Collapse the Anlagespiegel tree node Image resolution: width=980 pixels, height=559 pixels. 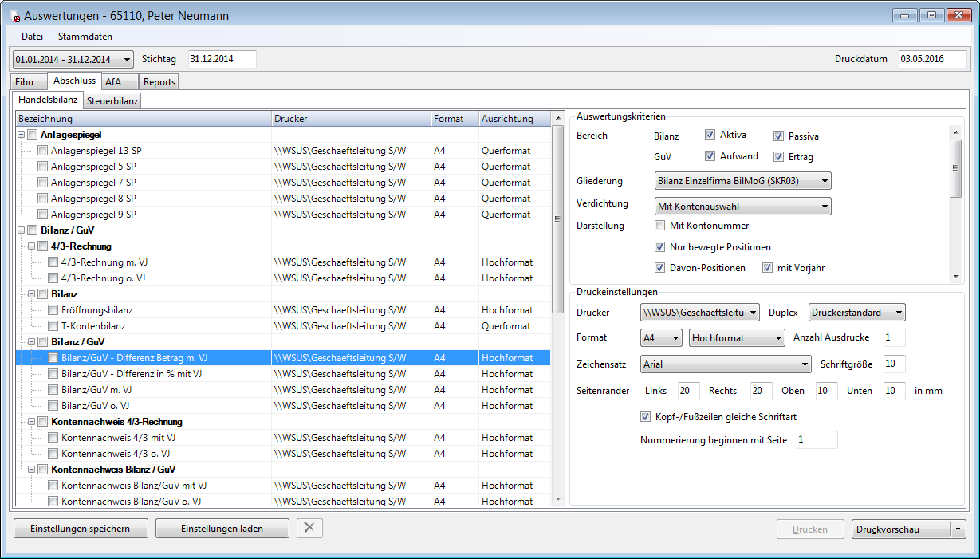21,135
